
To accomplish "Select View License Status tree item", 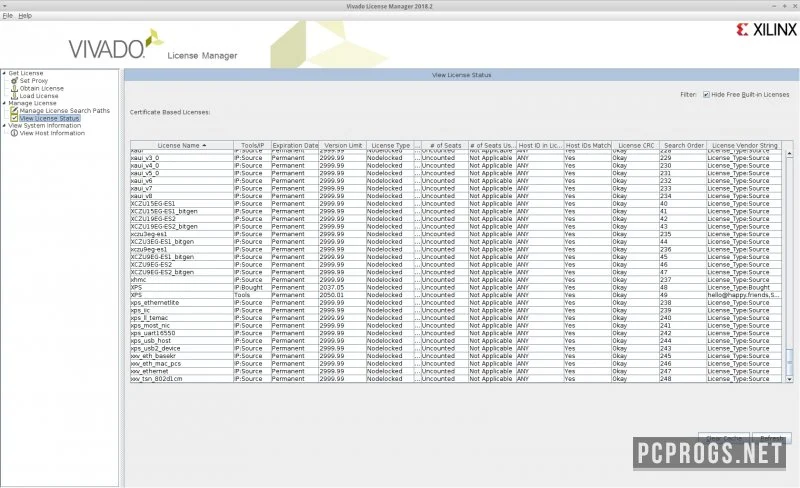I will 49,118.
